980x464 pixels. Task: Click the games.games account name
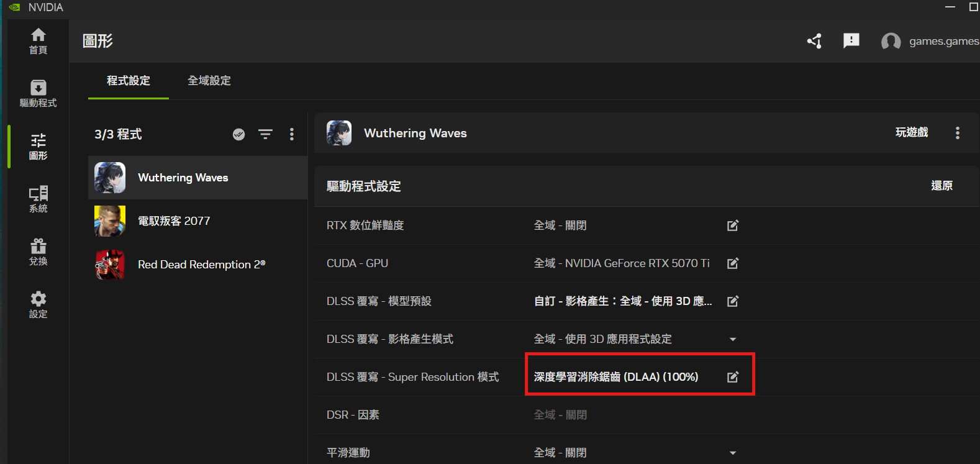coord(944,41)
